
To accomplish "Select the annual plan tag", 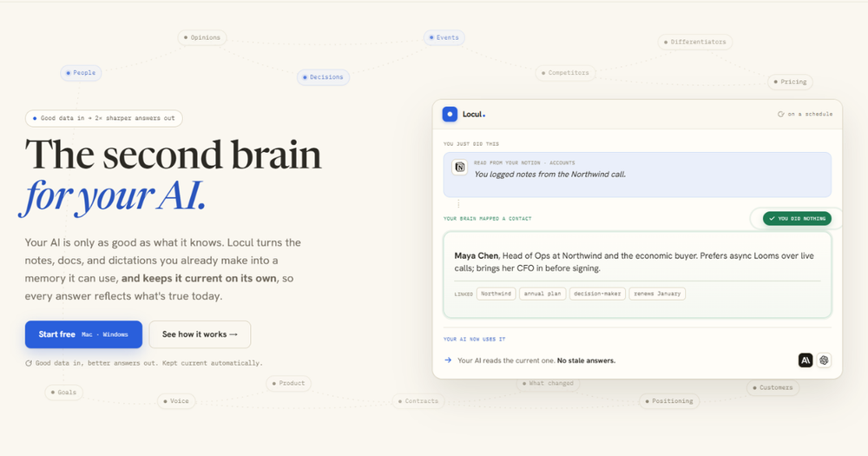I will (x=542, y=294).
